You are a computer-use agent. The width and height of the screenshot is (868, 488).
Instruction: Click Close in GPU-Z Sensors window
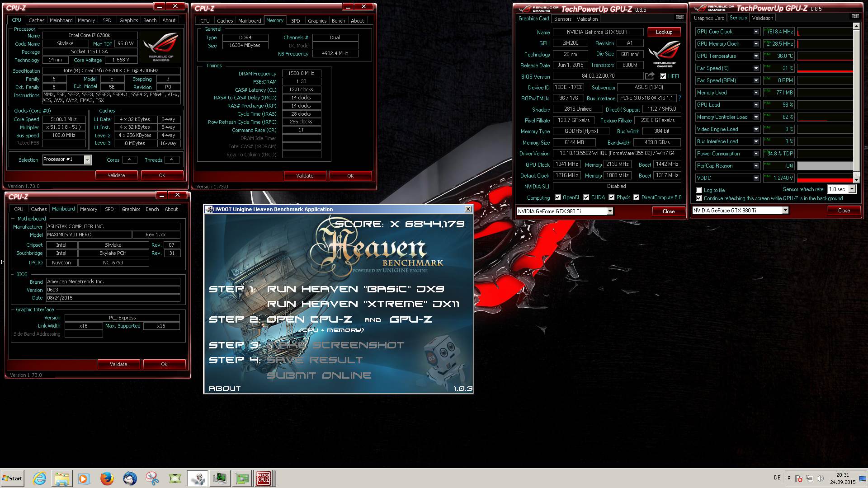(x=844, y=211)
